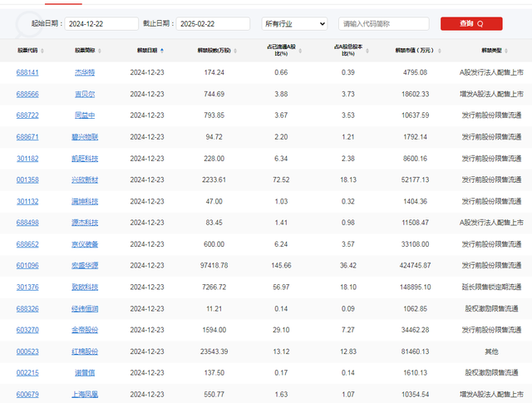Sort by 解禁类型 column arrows
The image size is (532, 403).
(x=506, y=51)
